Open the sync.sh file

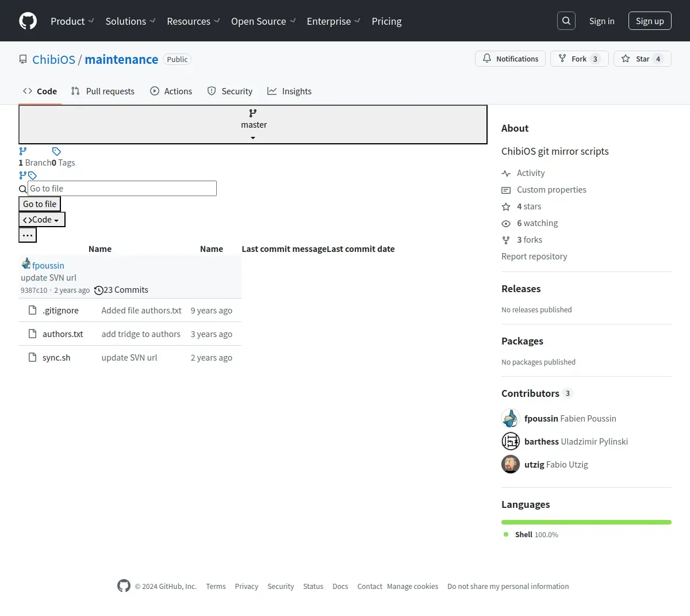pyautogui.click(x=56, y=357)
